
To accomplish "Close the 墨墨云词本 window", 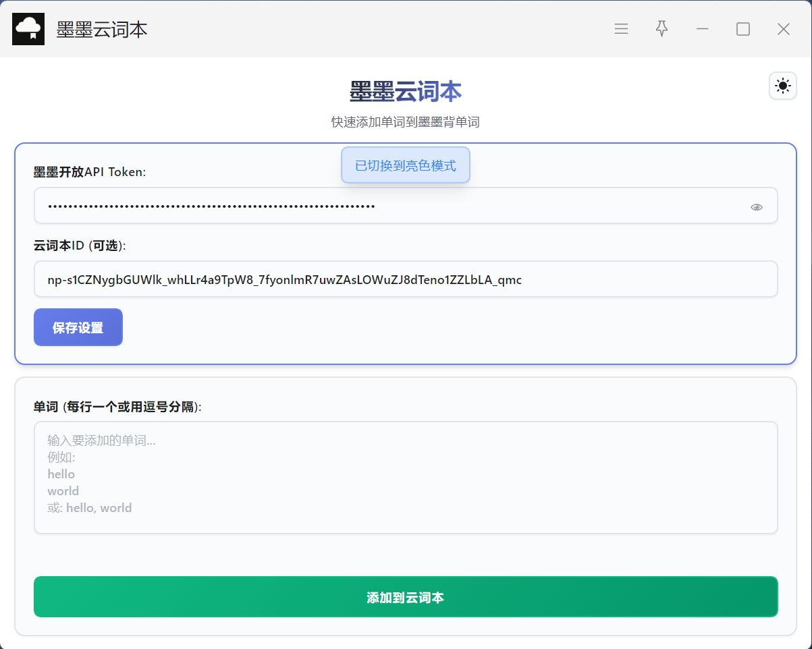I will [x=784, y=29].
